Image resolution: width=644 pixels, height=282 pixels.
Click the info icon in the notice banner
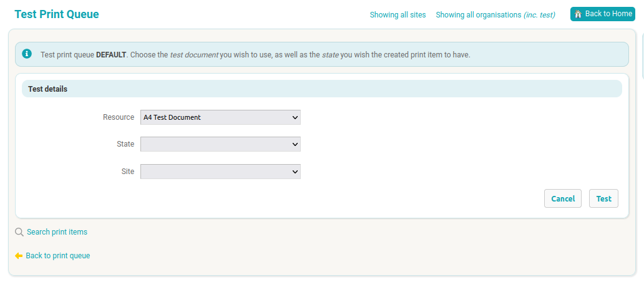point(27,54)
